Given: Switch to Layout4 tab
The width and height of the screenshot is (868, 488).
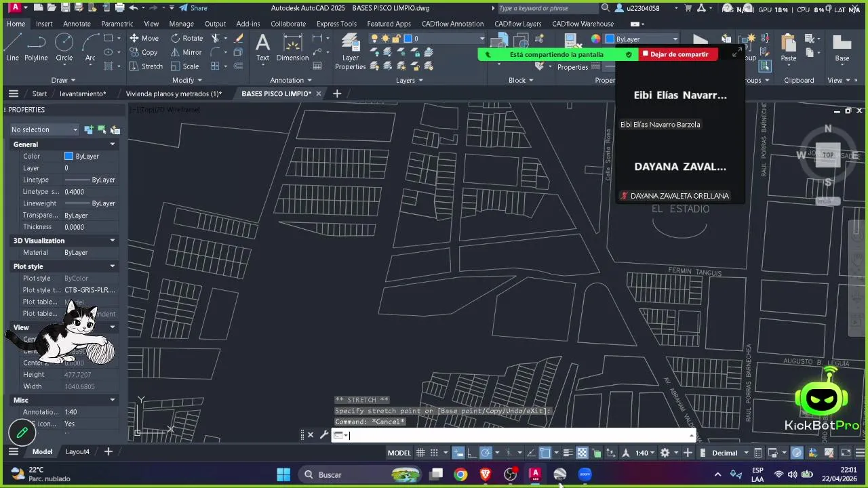Looking at the screenshot, I should (x=77, y=451).
